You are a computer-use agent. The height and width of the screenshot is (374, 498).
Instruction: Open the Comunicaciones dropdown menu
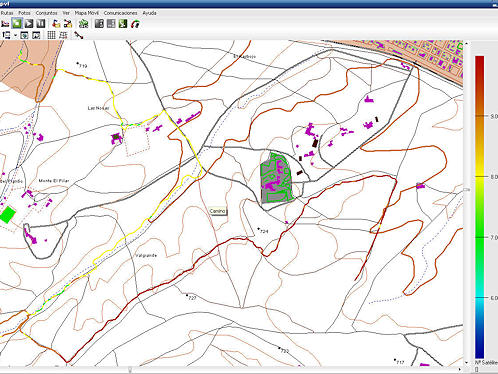point(120,13)
